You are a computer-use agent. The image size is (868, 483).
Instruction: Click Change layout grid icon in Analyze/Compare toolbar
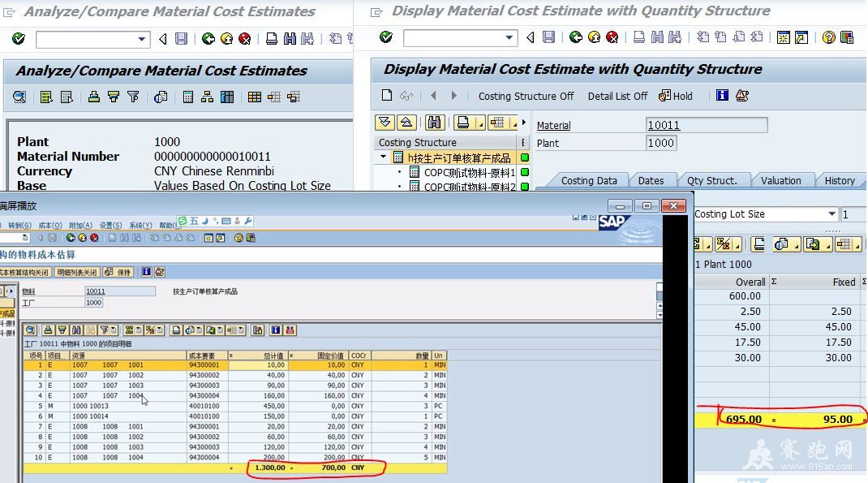[x=255, y=97]
